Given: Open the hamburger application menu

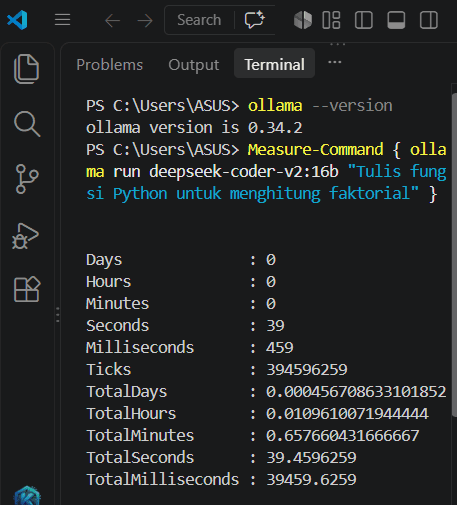Looking at the screenshot, I should point(62,20).
